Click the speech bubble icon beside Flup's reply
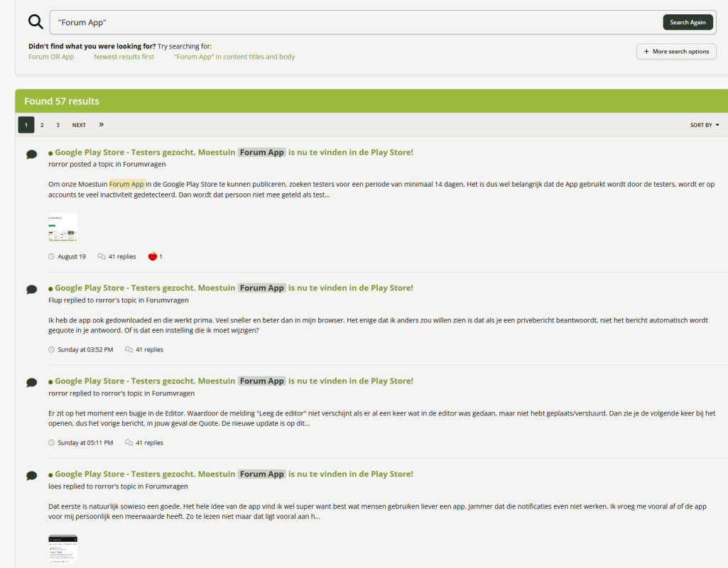Viewport: 728px width, 568px height. [32, 290]
